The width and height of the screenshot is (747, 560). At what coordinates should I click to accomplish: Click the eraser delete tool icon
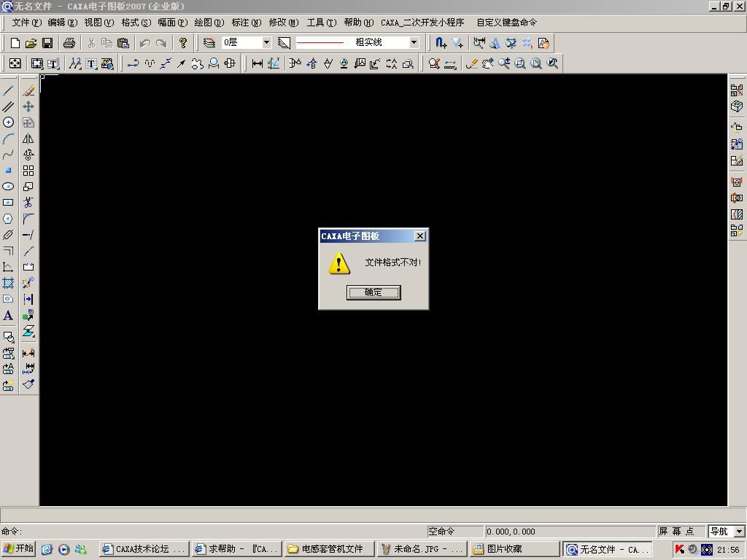point(28,90)
